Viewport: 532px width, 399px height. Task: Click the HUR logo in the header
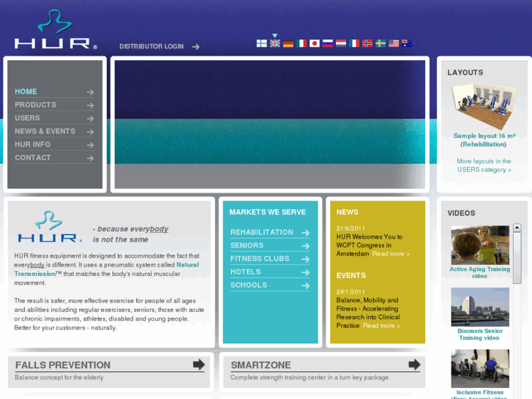point(56,29)
